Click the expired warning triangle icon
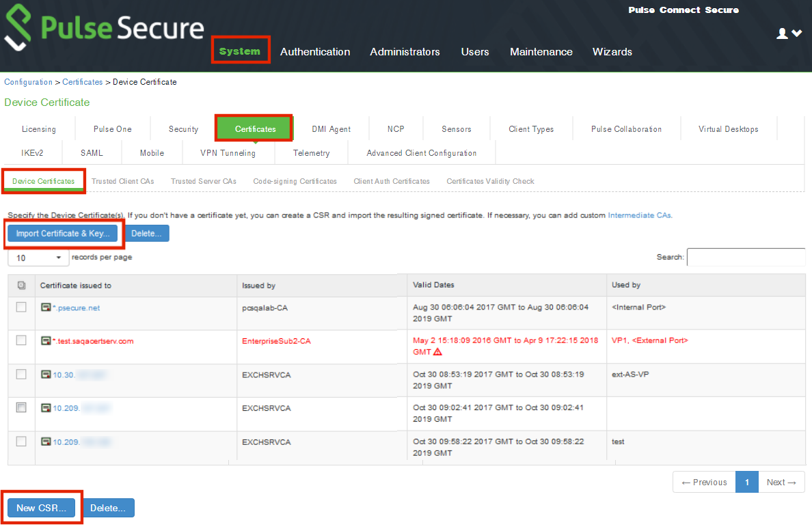The width and height of the screenshot is (812, 529). click(437, 352)
